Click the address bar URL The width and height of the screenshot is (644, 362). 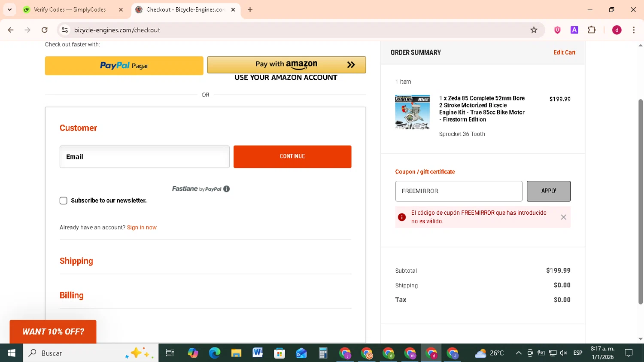pyautogui.click(x=117, y=30)
